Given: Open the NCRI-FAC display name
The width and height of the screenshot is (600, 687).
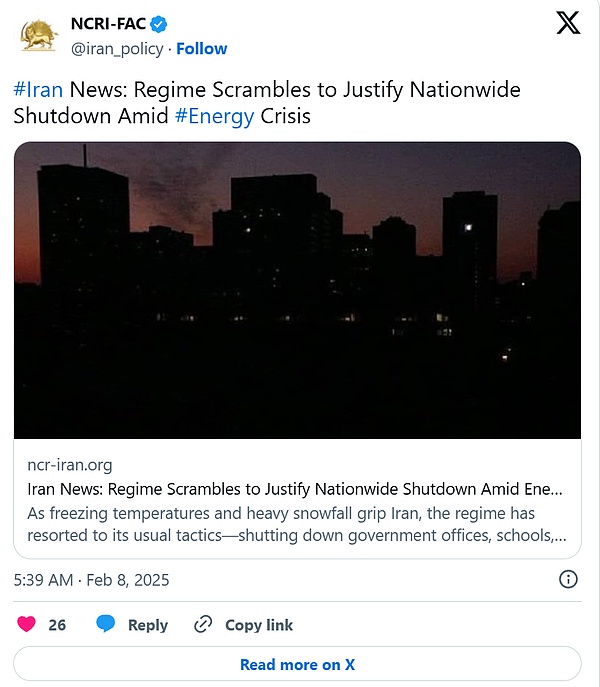Looking at the screenshot, I should 101,24.
